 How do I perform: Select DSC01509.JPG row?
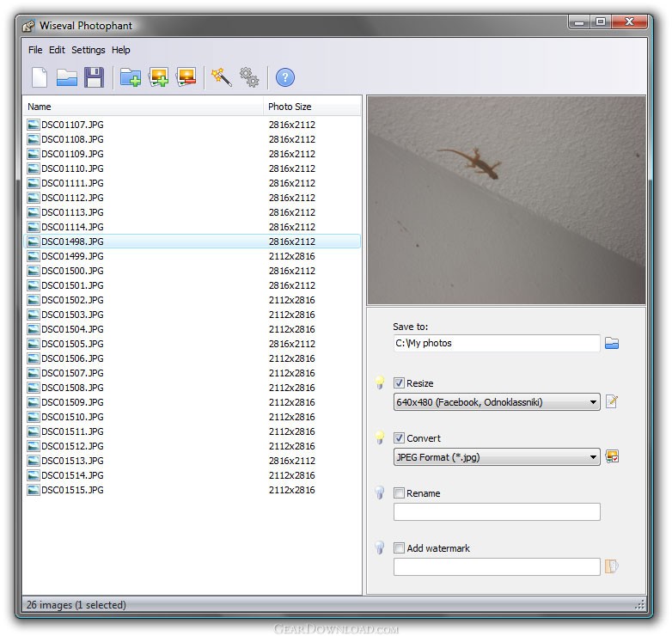coord(192,402)
